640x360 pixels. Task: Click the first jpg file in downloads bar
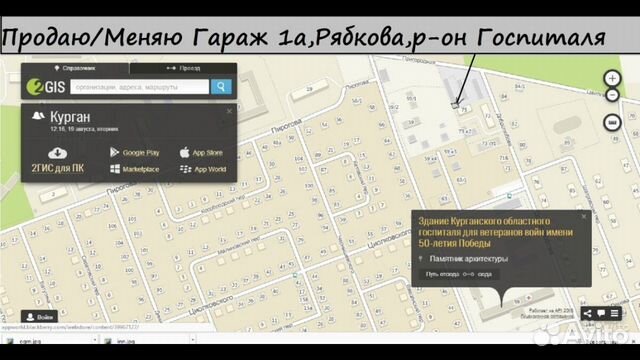point(30,340)
